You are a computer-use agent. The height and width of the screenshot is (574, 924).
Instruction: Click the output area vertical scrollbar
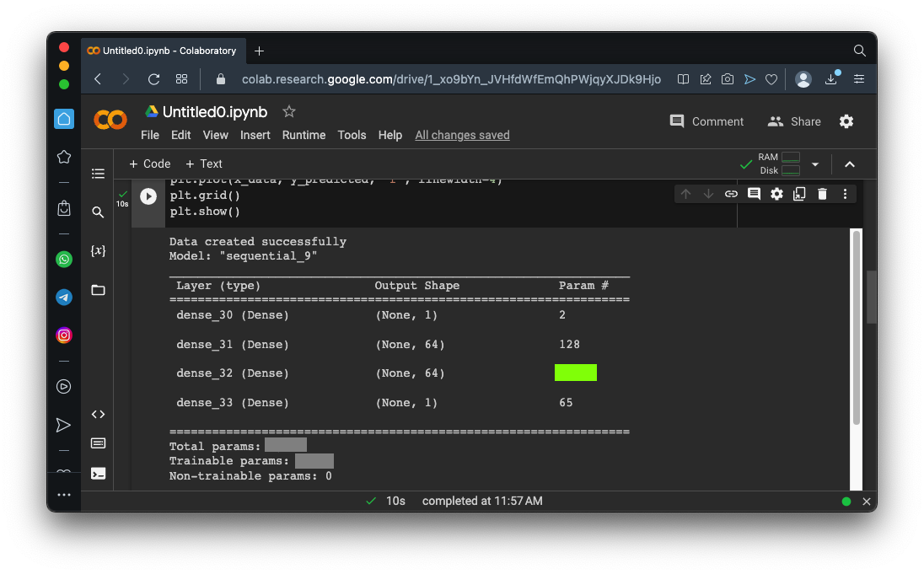click(857, 329)
